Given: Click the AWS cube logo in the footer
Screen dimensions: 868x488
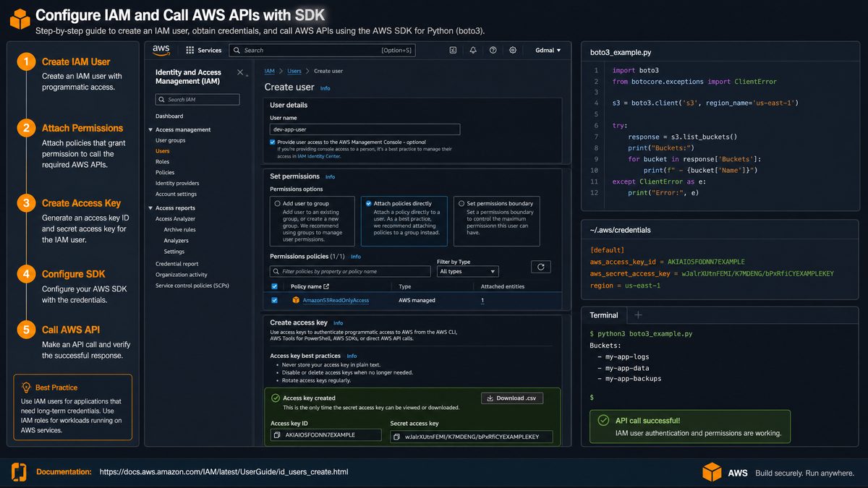Looking at the screenshot, I should click(x=712, y=473).
